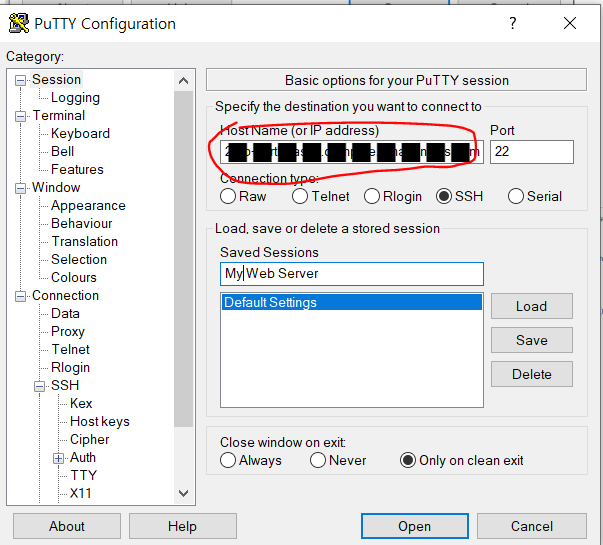Close the PuTTY Configuration window
This screenshot has height=545, width=603.
[570, 23]
